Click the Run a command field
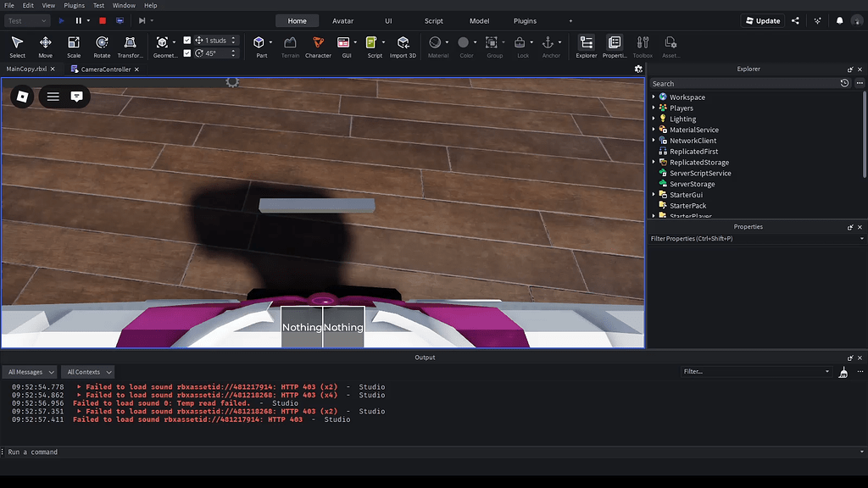Viewport: 868px width, 488px height. click(85, 452)
